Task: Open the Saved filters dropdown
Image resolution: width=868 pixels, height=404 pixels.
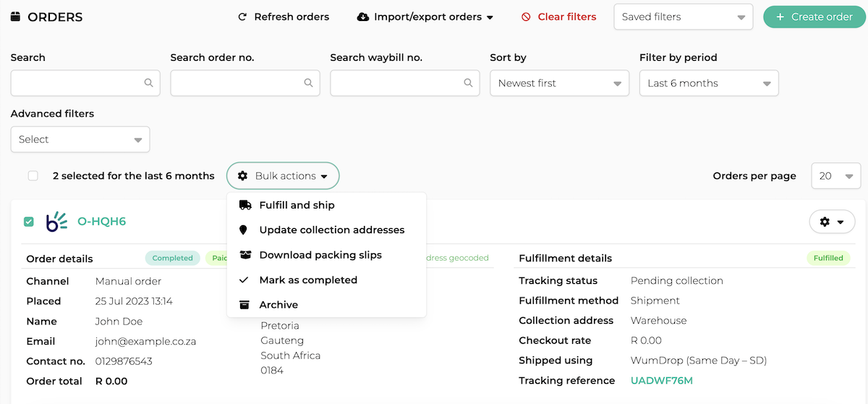Action: (683, 17)
